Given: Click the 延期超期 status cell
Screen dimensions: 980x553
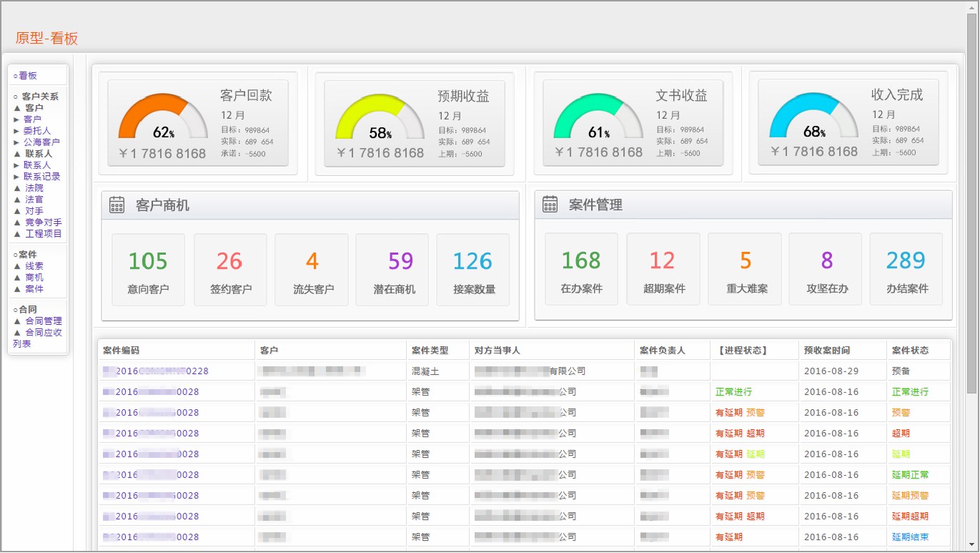Looking at the screenshot, I should point(911,517).
